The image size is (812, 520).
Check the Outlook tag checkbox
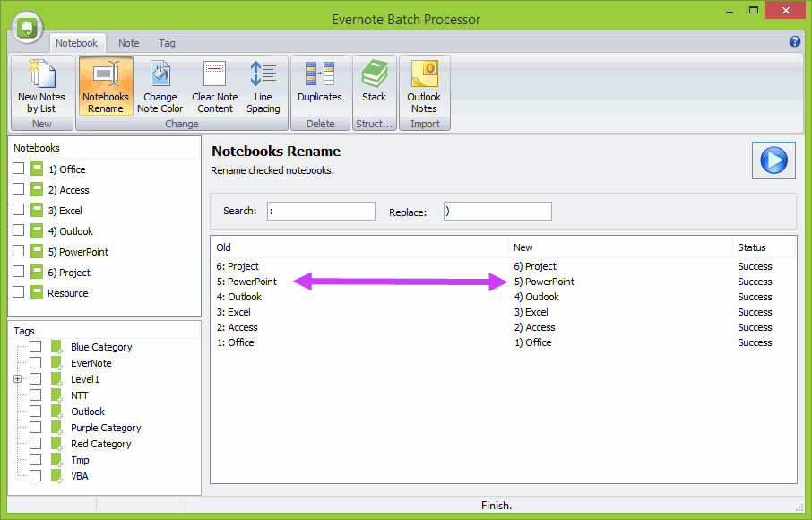35,412
